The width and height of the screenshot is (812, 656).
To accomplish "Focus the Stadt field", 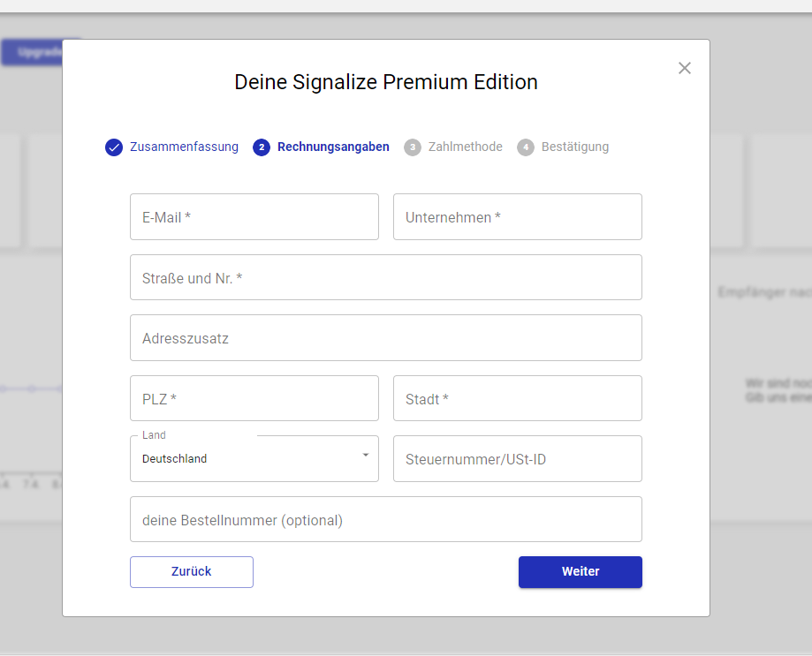I will tap(518, 398).
